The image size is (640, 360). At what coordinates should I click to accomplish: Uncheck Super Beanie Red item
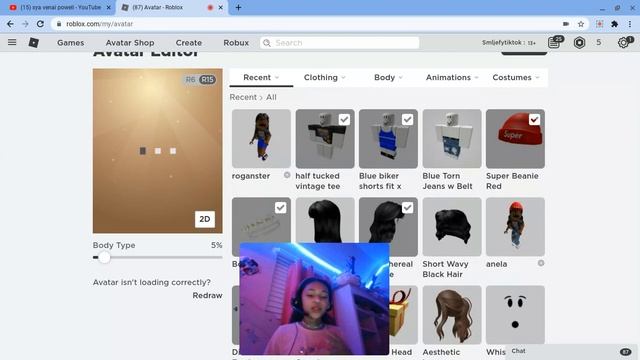(534, 120)
